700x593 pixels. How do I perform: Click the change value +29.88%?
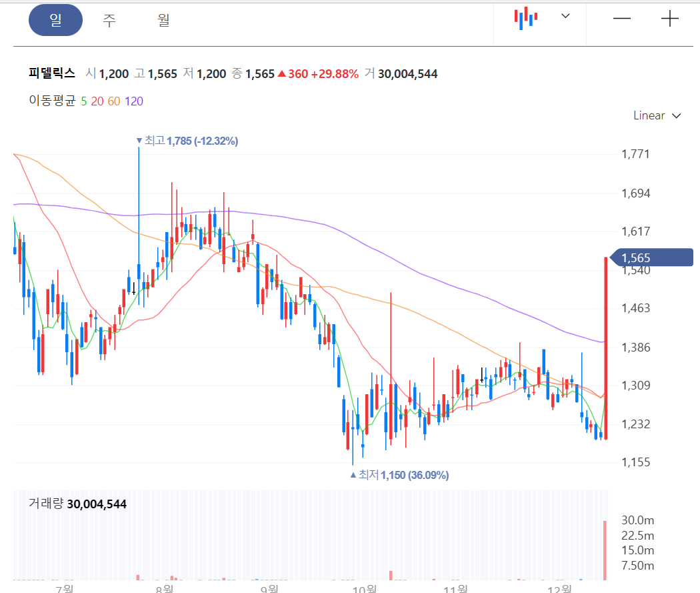point(335,73)
